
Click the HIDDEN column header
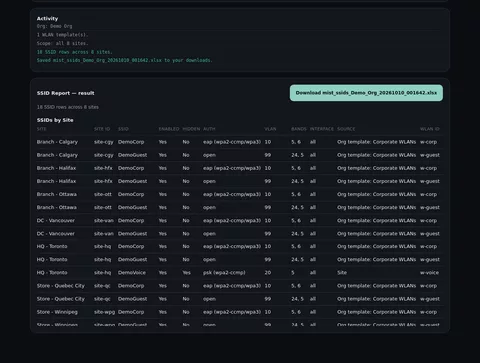[191, 129]
